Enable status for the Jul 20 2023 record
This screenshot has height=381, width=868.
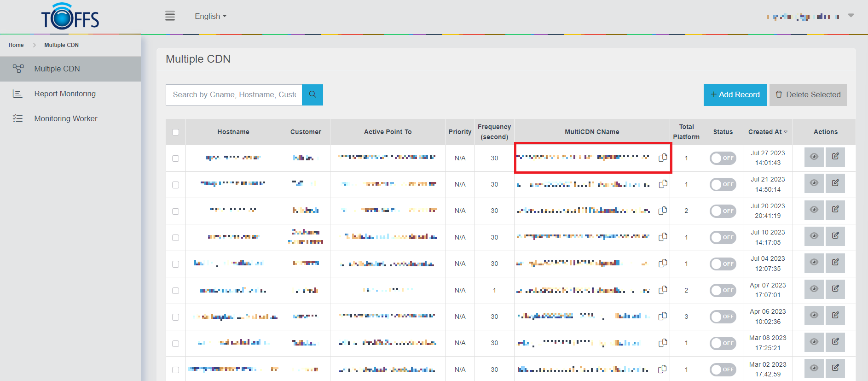723,211
